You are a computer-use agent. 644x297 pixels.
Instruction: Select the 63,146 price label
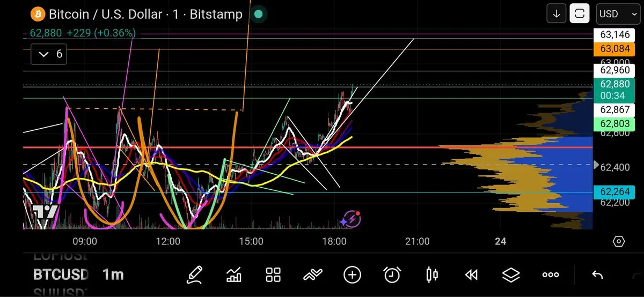[614, 35]
